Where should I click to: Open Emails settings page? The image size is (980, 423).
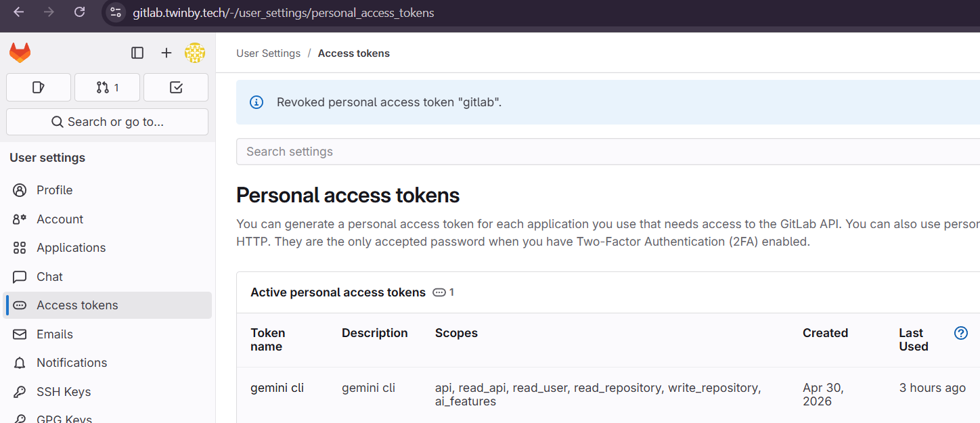point(108,334)
